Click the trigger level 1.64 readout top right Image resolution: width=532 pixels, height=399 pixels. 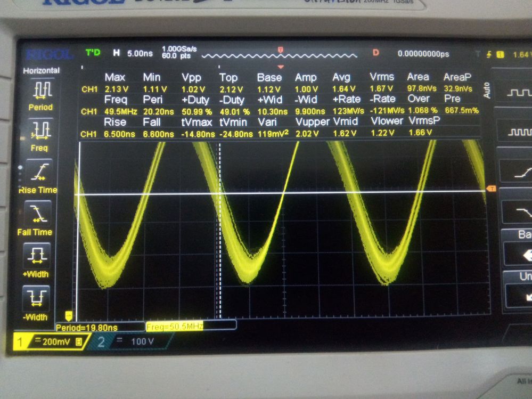click(x=521, y=54)
